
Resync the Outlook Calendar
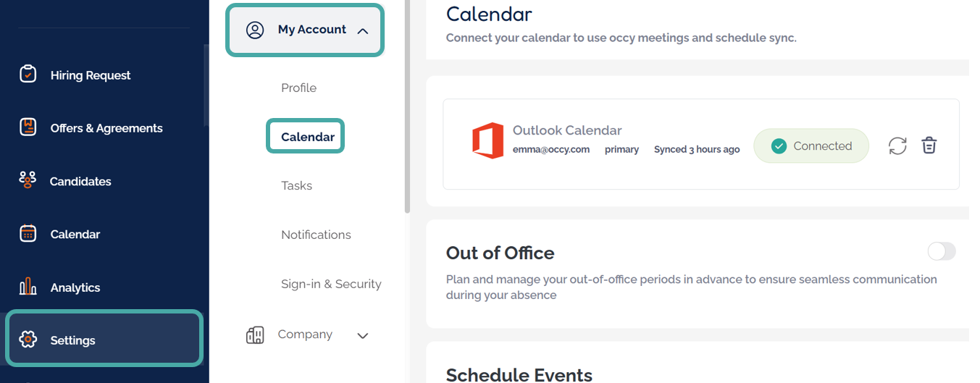click(897, 146)
